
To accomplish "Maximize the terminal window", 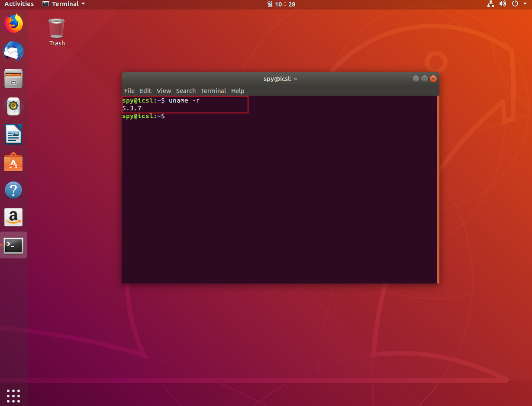I will [425, 79].
